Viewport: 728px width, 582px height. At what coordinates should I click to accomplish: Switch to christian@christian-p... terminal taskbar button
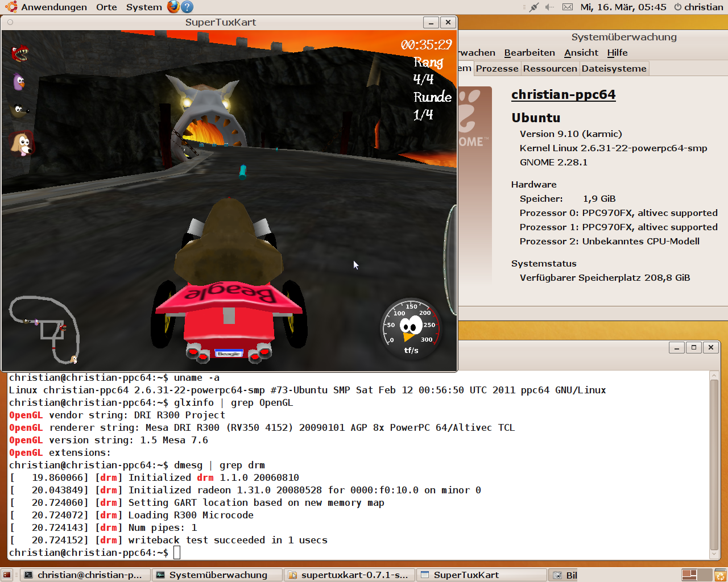pyautogui.click(x=85, y=575)
